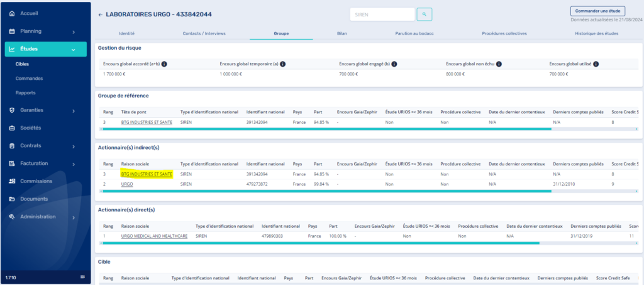
Task: Click the version number 1.7.10
Action: 11,277
